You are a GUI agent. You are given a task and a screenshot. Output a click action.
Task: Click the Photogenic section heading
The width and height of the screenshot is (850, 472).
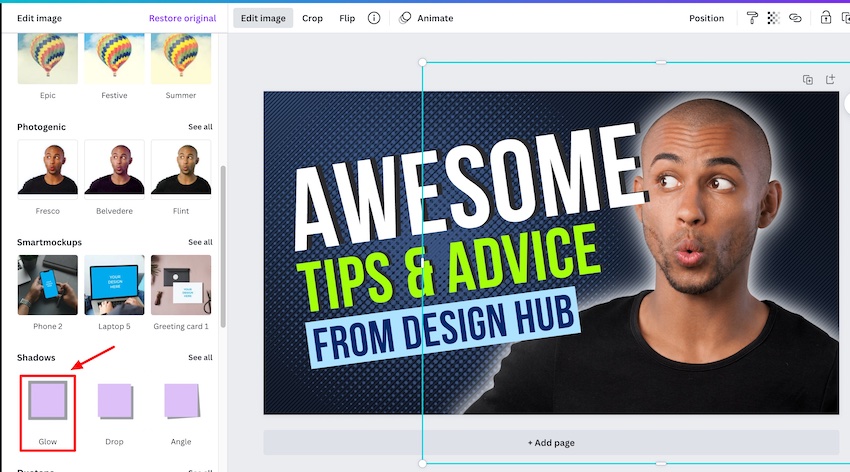tap(41, 127)
